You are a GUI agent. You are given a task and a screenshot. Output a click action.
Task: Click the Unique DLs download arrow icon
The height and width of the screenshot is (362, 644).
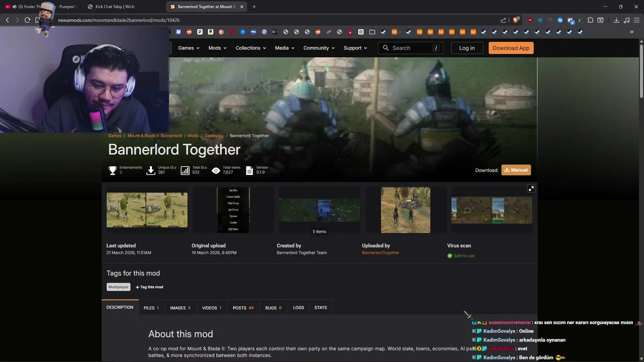[151, 170]
